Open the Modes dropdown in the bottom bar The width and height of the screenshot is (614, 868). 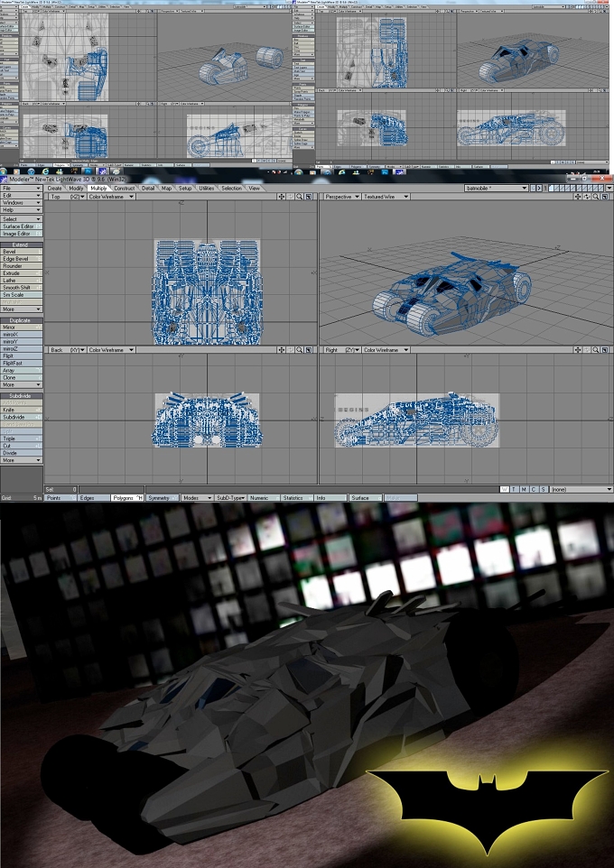point(197,498)
